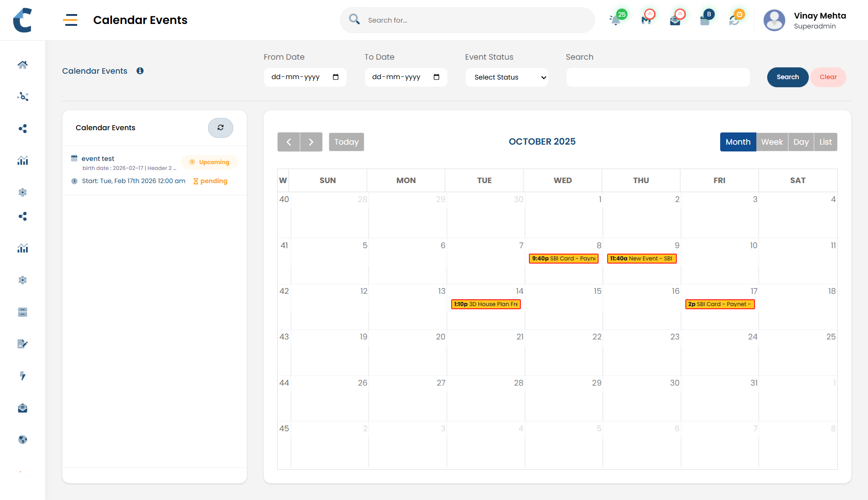Select the Day view tab
Screen dimensions: 868x500
801,142
